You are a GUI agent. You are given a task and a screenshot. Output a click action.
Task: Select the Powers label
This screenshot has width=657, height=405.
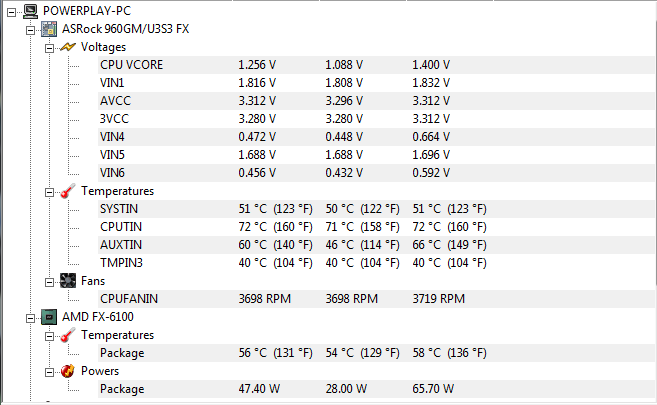point(100,371)
